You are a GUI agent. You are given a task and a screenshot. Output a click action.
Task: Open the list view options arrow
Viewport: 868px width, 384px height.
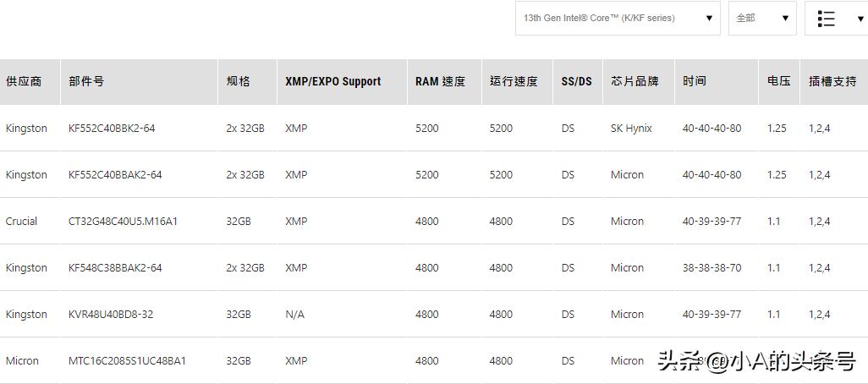pos(860,19)
